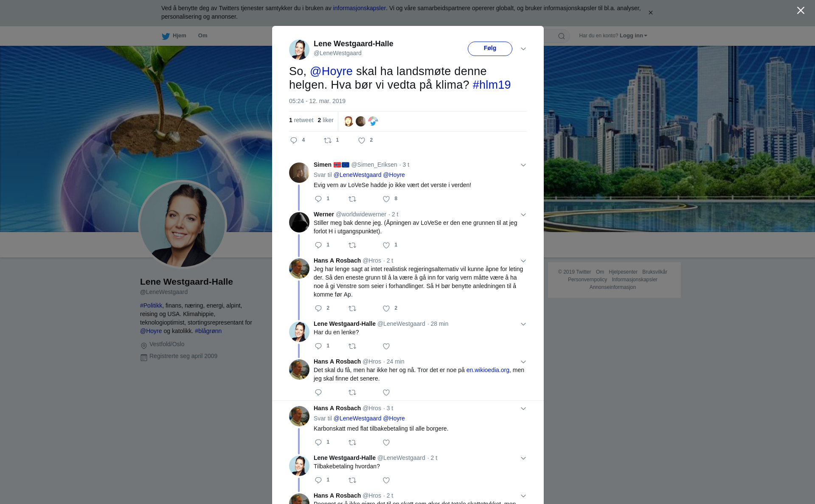Click the Twitter bird Hjem icon
Screen dimensions: 815x504
166,36
